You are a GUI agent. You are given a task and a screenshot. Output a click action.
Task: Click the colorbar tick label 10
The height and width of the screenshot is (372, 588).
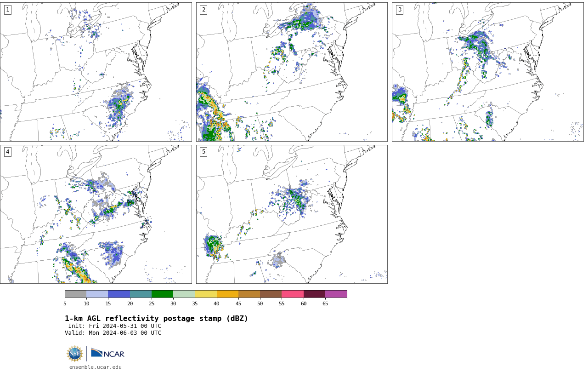(86, 303)
